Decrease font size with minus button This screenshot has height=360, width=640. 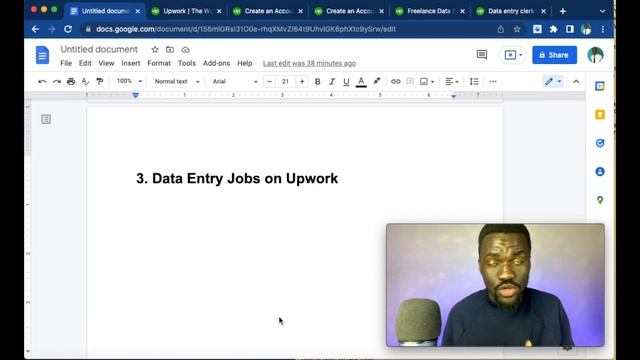point(269,82)
